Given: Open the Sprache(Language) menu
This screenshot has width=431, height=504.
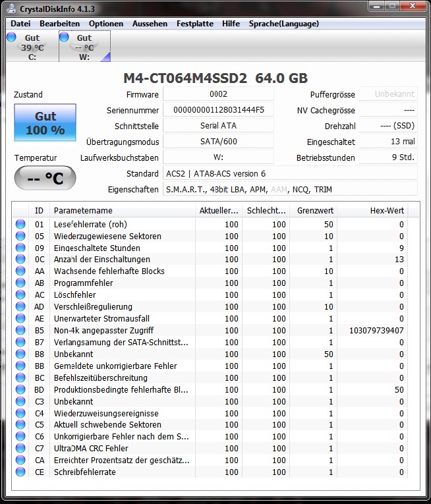Looking at the screenshot, I should 283,24.
